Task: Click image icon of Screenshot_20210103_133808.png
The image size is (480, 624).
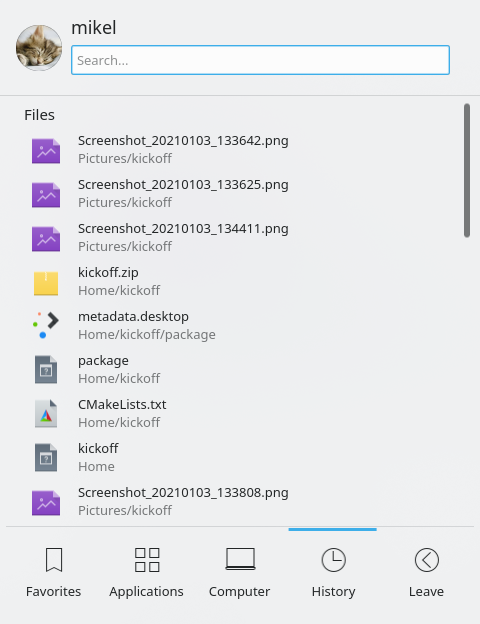Action: tap(46, 503)
